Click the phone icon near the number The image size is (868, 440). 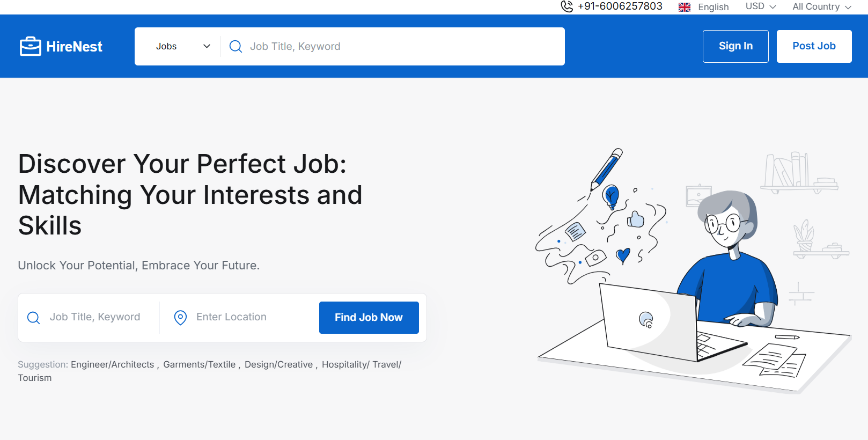pyautogui.click(x=566, y=6)
